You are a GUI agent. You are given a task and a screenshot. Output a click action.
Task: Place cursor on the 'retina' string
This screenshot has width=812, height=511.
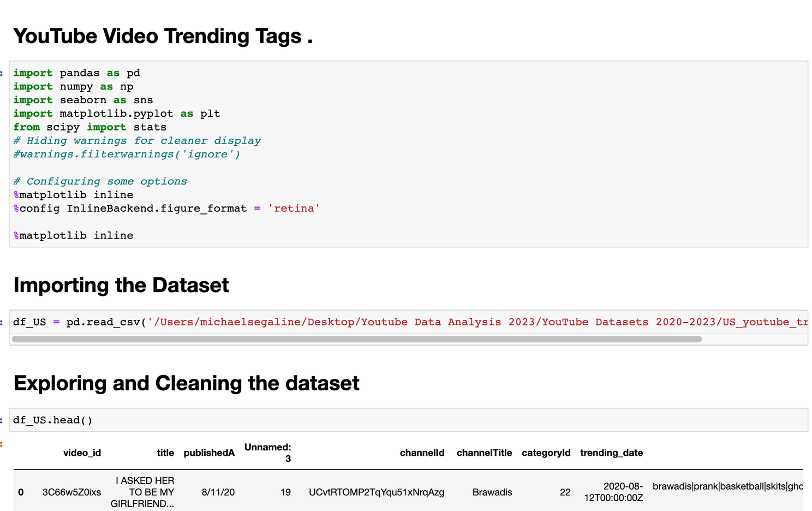pos(294,209)
